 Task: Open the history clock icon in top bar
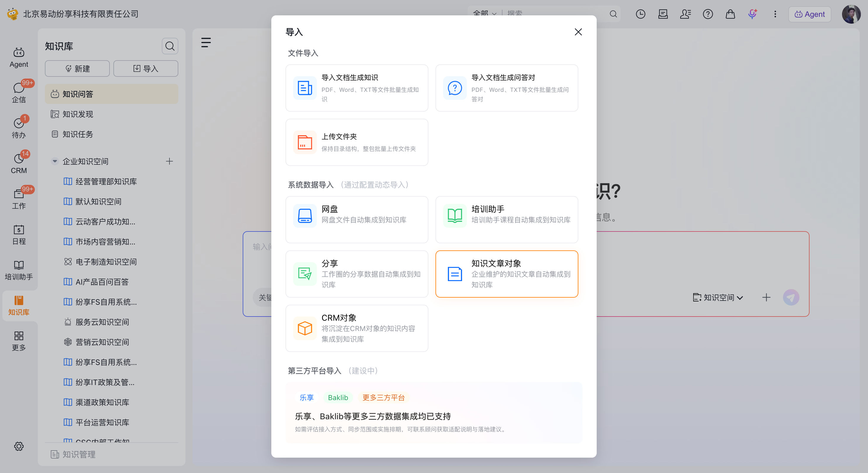click(640, 14)
